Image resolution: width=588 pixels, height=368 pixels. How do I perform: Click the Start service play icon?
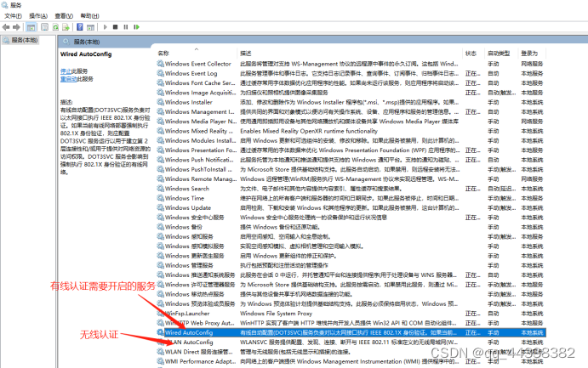[106, 27]
